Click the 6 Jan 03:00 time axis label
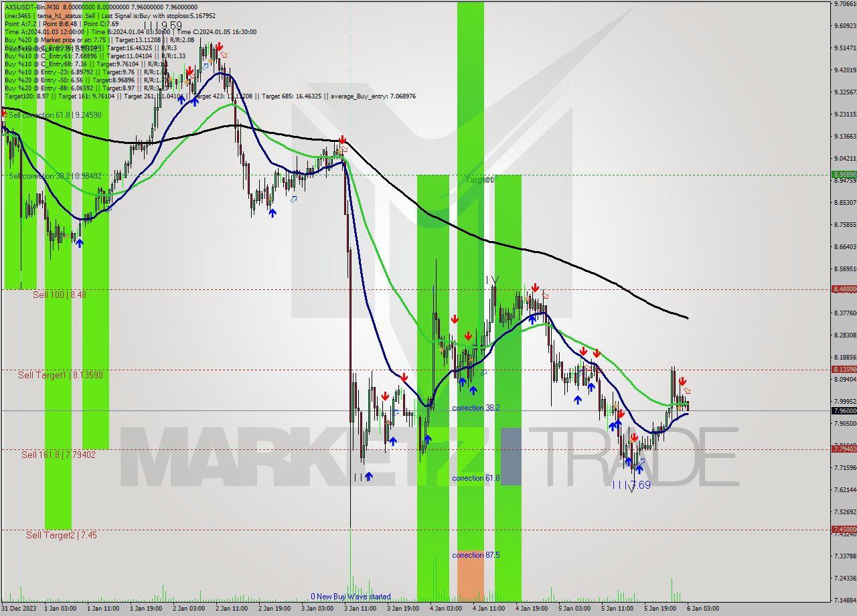The width and height of the screenshot is (857, 616). (702, 609)
